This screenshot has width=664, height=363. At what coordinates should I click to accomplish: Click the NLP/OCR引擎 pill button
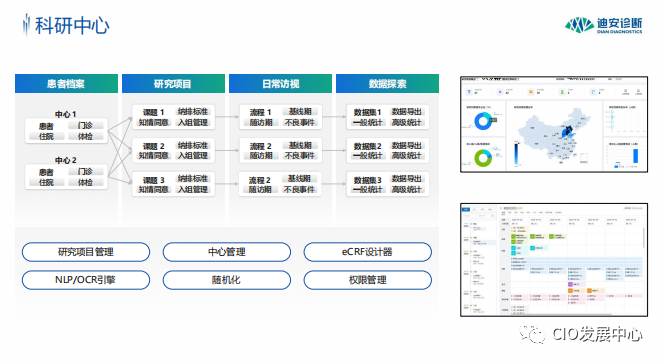click(86, 280)
